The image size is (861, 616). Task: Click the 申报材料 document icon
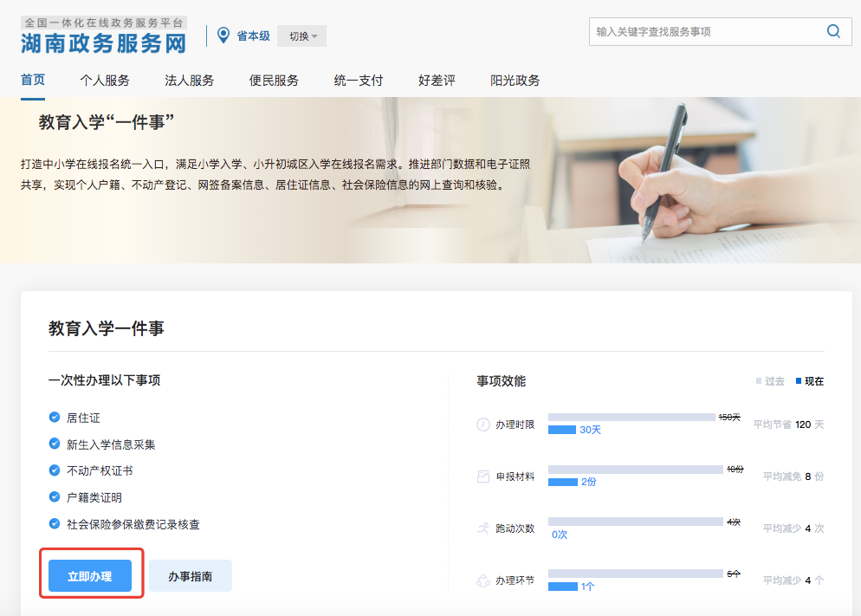click(x=483, y=476)
